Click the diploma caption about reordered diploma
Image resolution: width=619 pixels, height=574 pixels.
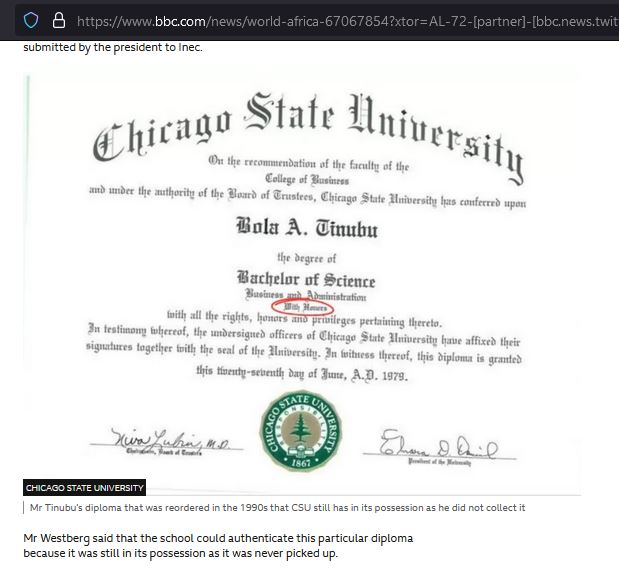pyautogui.click(x=277, y=508)
